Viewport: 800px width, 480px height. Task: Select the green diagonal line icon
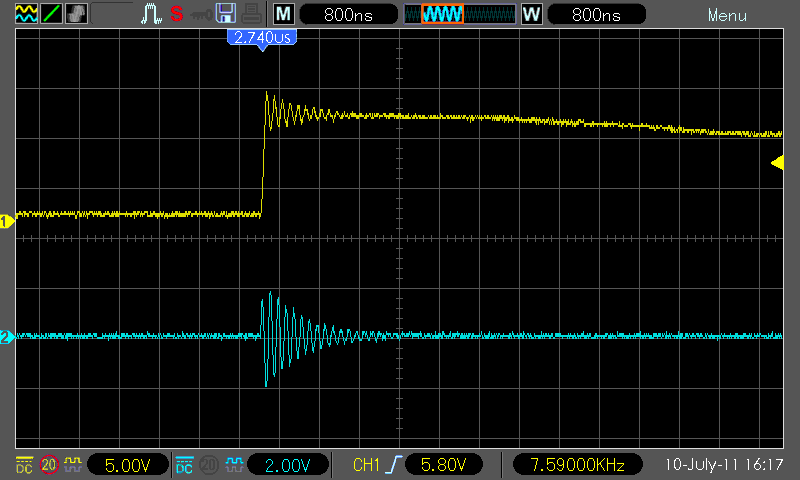click(51, 13)
